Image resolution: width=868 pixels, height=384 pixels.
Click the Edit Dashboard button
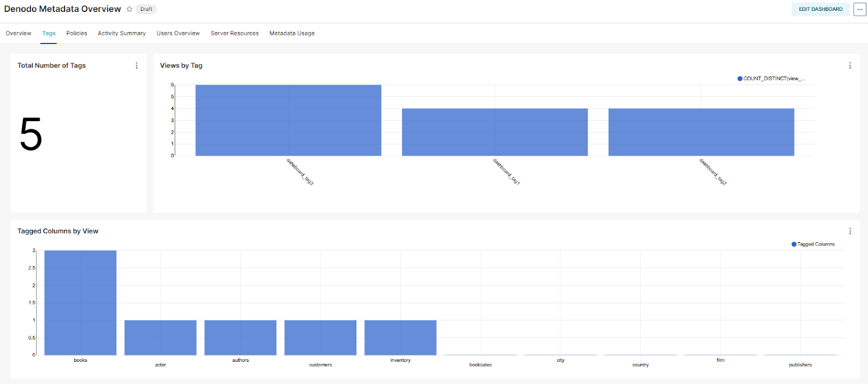(x=820, y=9)
